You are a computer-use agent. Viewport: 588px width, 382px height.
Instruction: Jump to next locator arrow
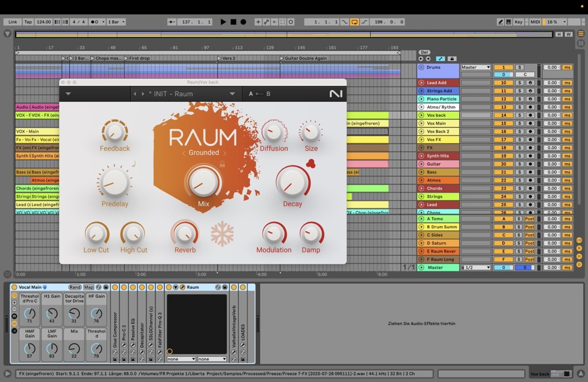(x=428, y=59)
